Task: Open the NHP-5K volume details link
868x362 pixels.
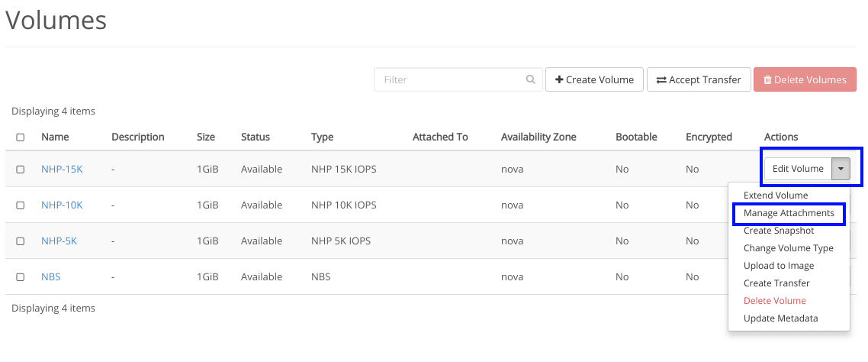Action: pos(59,241)
